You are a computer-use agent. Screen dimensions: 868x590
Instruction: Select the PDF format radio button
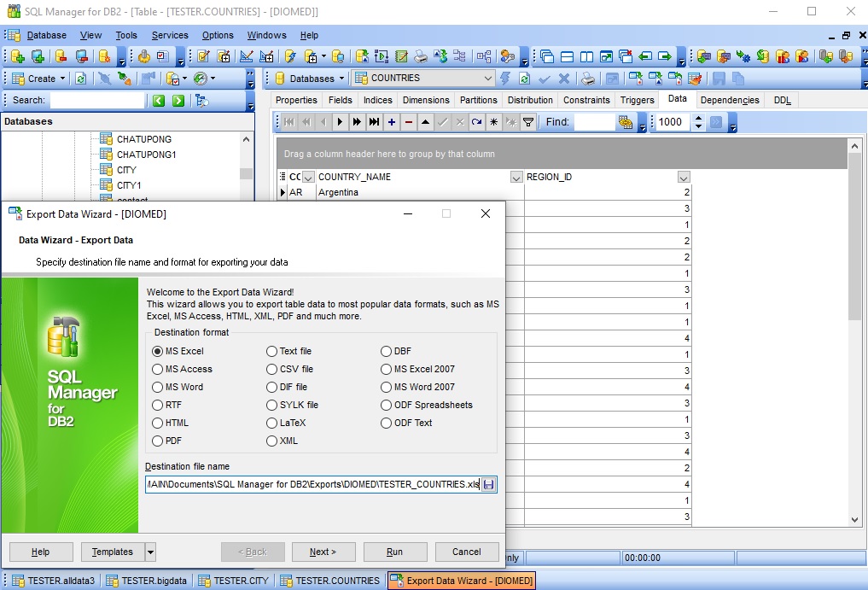coord(157,441)
